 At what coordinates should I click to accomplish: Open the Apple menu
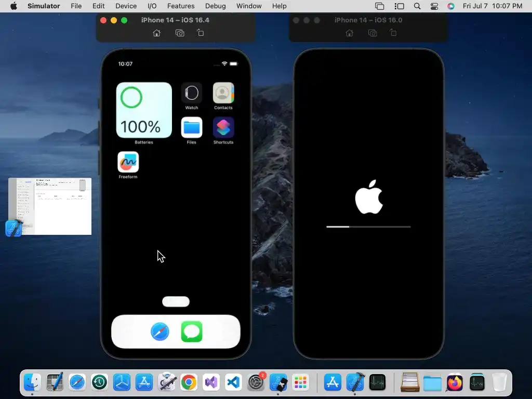click(x=14, y=6)
